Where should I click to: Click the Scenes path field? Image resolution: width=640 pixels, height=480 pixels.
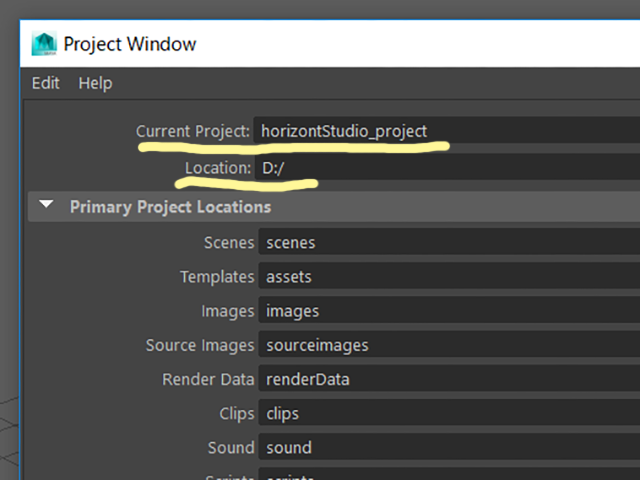click(449, 242)
